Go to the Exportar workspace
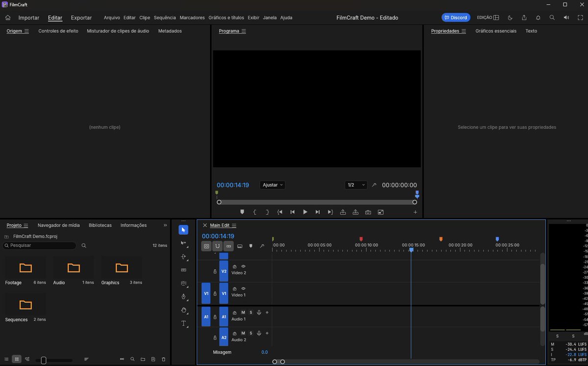The image size is (588, 366). coord(81,18)
